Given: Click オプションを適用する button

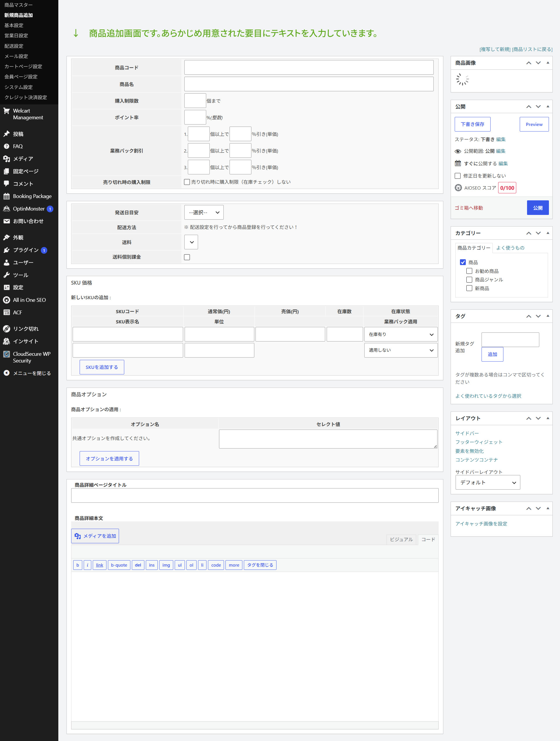Looking at the screenshot, I should pyautogui.click(x=109, y=459).
